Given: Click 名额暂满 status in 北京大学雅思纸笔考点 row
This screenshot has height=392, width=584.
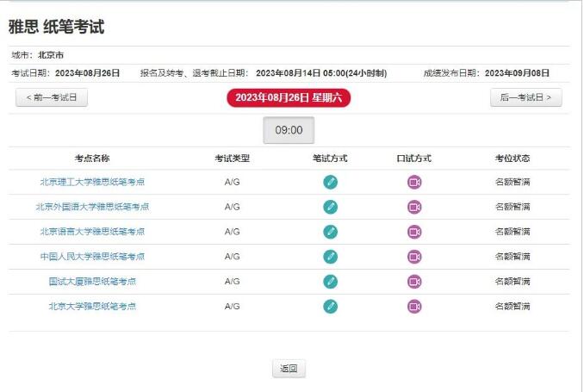Looking at the screenshot, I should [513, 307].
